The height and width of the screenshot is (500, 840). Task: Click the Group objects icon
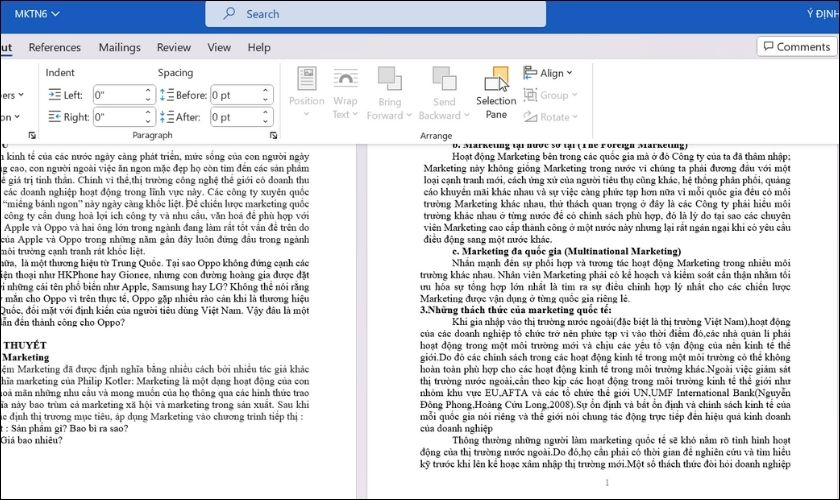pos(530,95)
